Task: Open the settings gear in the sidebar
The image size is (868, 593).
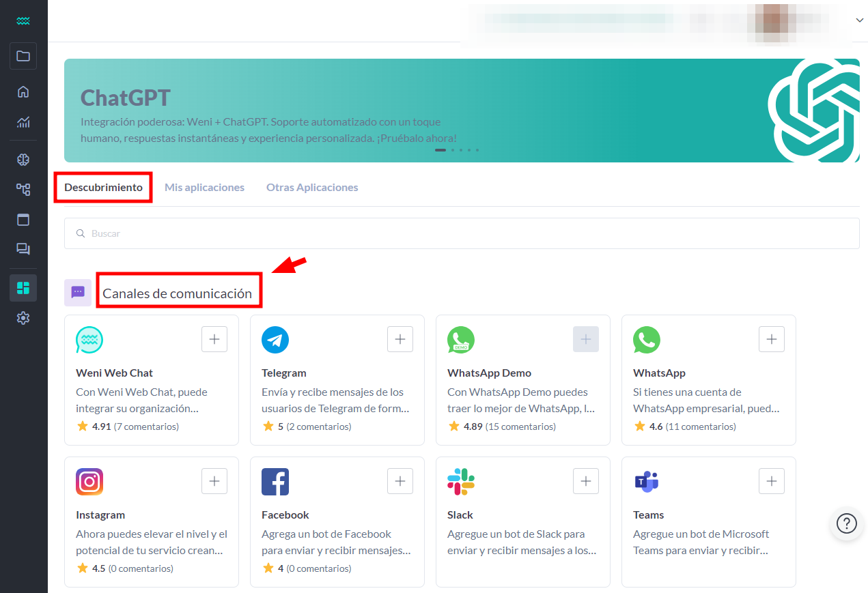Action: (23, 317)
